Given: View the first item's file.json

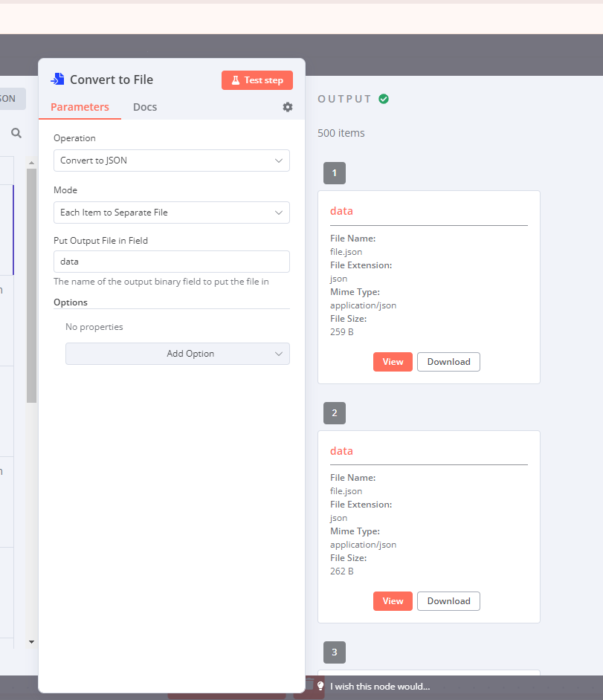Looking at the screenshot, I should coord(393,362).
